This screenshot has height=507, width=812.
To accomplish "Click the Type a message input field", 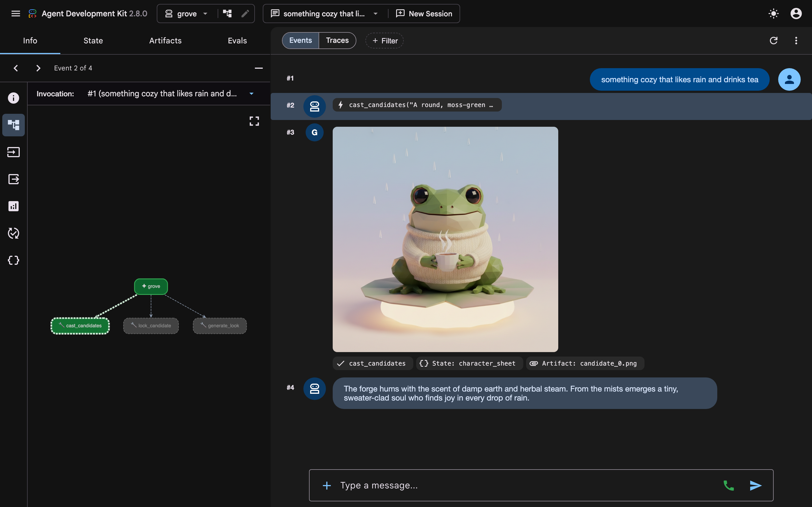I will [527, 485].
